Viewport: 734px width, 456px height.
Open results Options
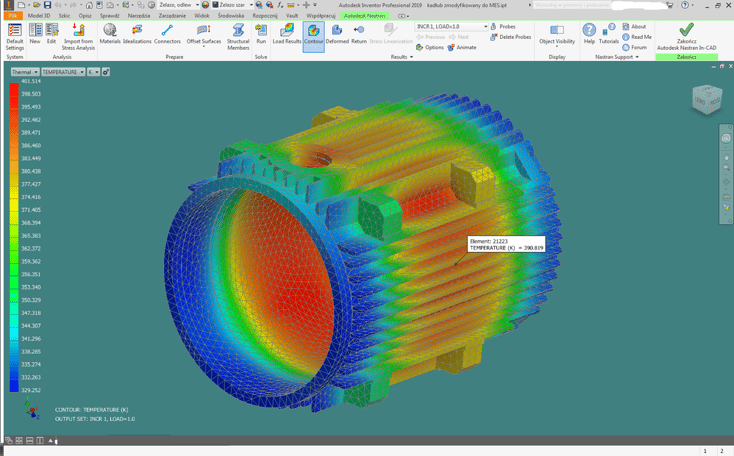pyautogui.click(x=430, y=47)
